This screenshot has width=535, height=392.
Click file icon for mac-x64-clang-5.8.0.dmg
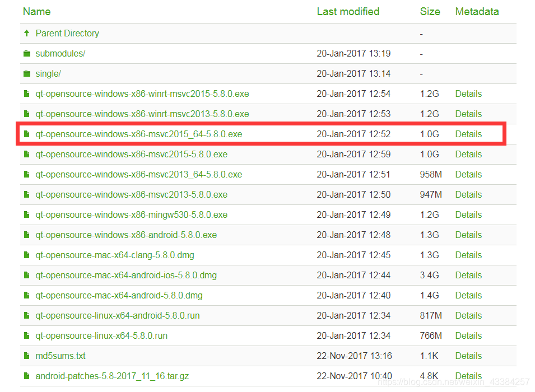tap(27, 255)
